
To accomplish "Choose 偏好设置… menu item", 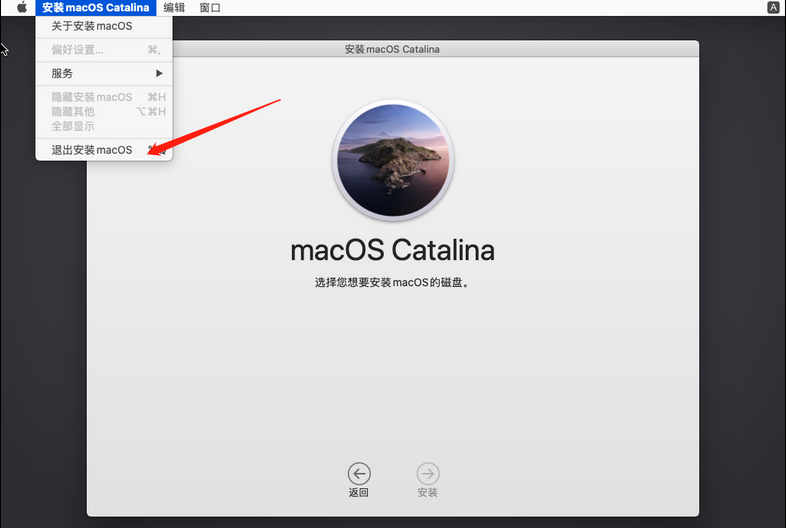I will click(x=104, y=50).
